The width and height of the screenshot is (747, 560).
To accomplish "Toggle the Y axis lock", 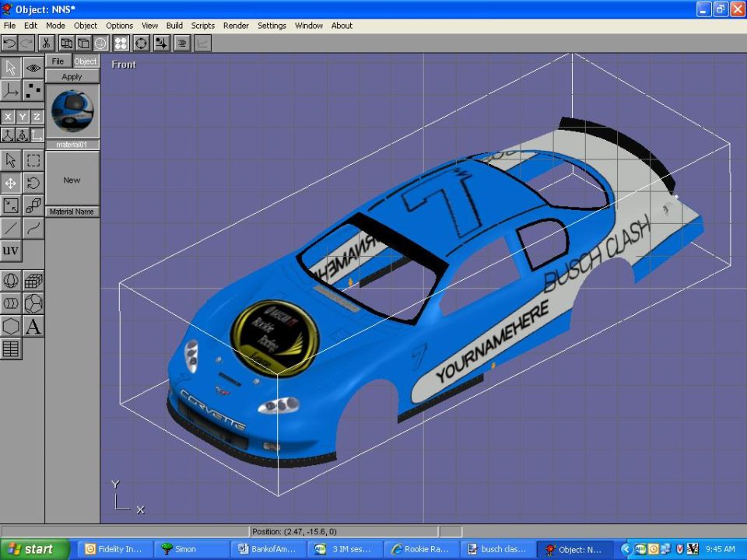I will pyautogui.click(x=22, y=117).
